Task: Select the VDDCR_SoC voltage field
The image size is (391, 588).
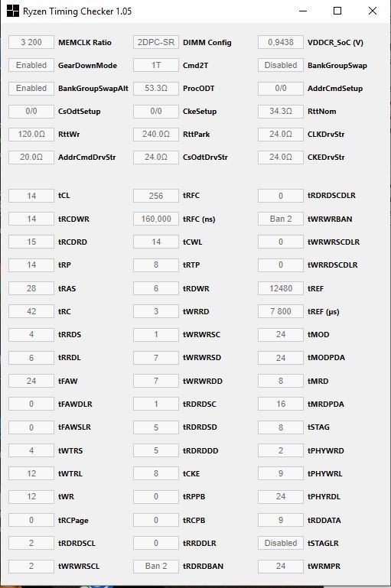Action: click(281, 42)
